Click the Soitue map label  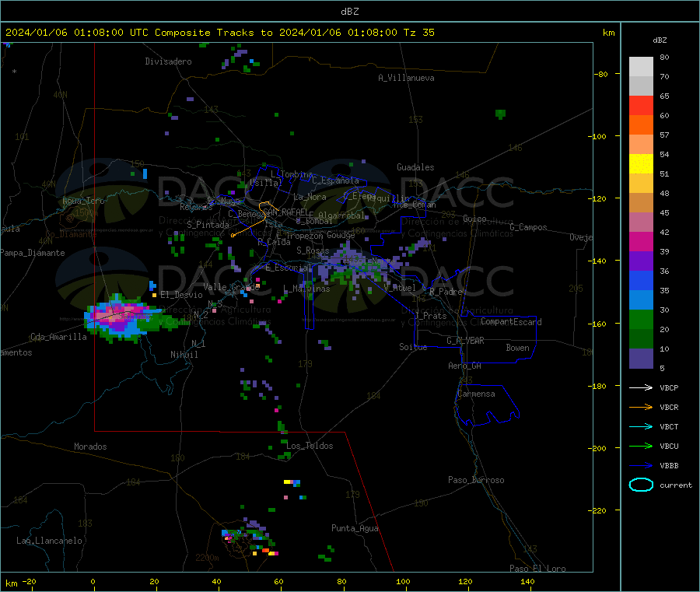(x=413, y=347)
